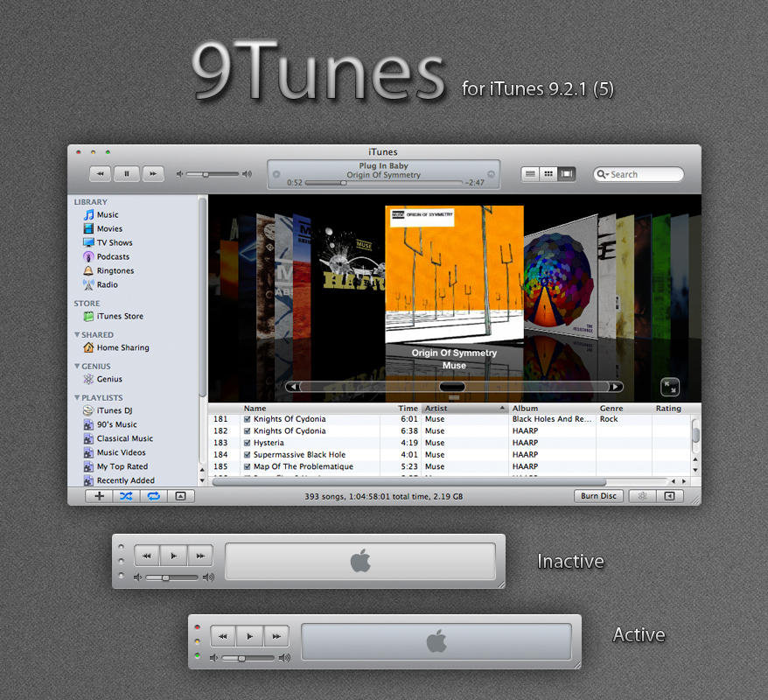
Task: Enter full screen Cover Flow
Action: [x=669, y=387]
